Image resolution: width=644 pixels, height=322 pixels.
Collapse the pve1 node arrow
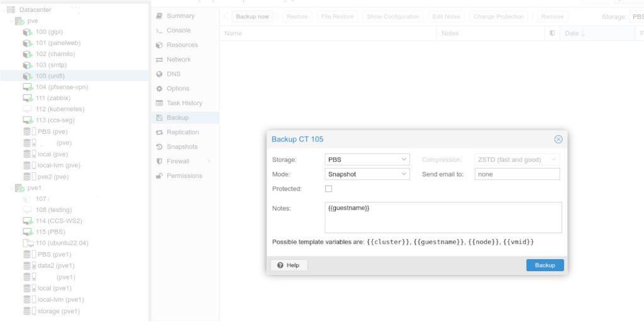[11, 187]
